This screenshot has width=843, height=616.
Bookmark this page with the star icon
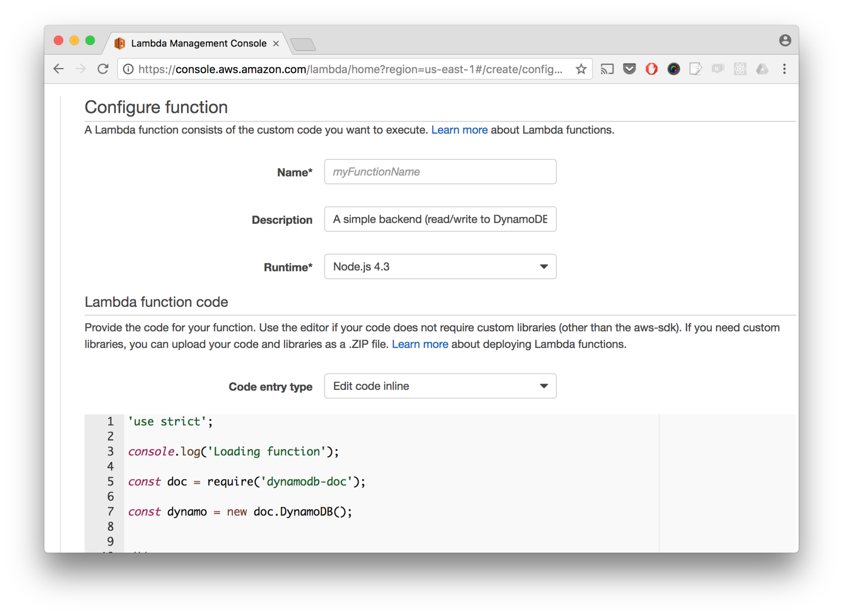[x=581, y=69]
